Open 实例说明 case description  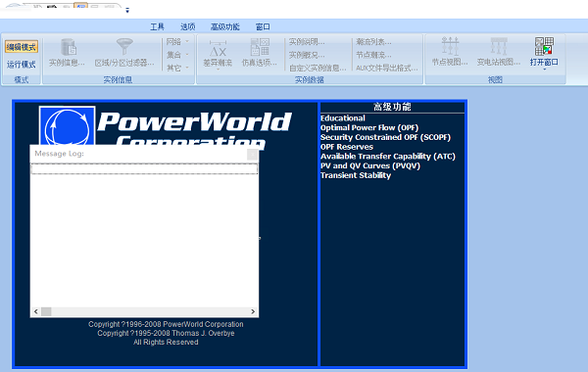tap(307, 41)
